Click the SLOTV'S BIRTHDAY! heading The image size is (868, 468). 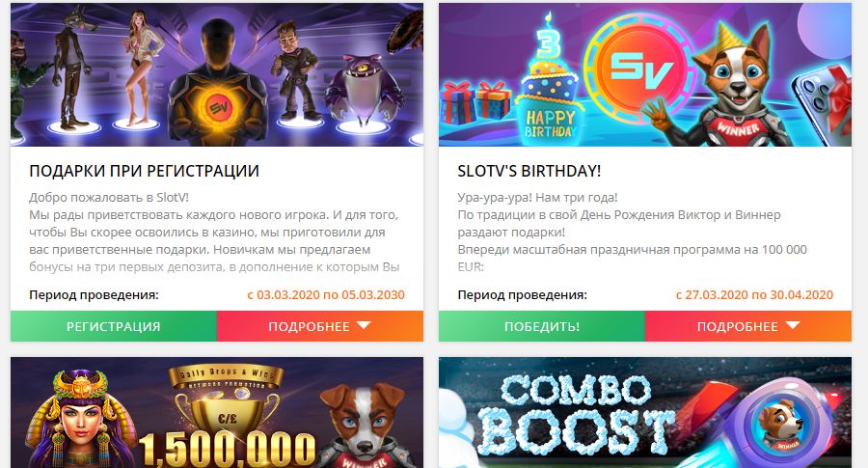click(x=529, y=171)
